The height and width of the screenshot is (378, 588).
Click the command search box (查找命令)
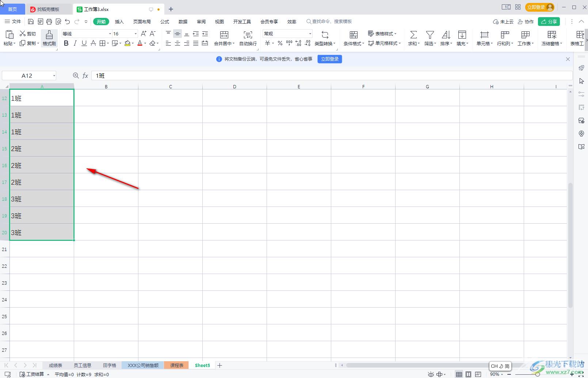tap(329, 22)
